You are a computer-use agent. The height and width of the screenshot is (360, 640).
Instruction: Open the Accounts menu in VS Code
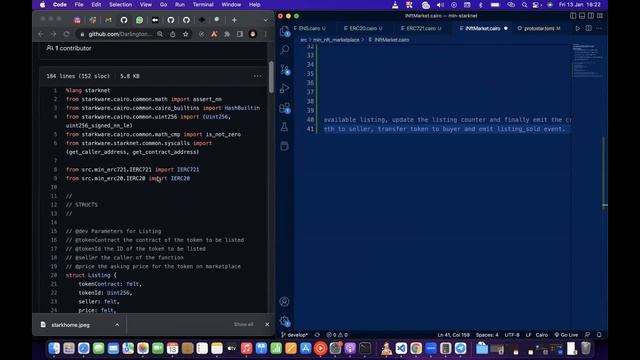click(284, 302)
